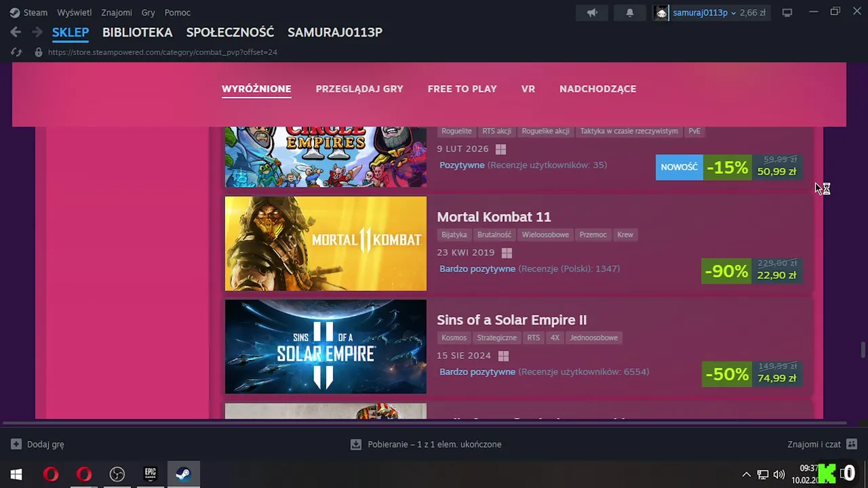Viewport: 868px width, 488px height.
Task: Click the padlock security icon
Action: coord(39,52)
